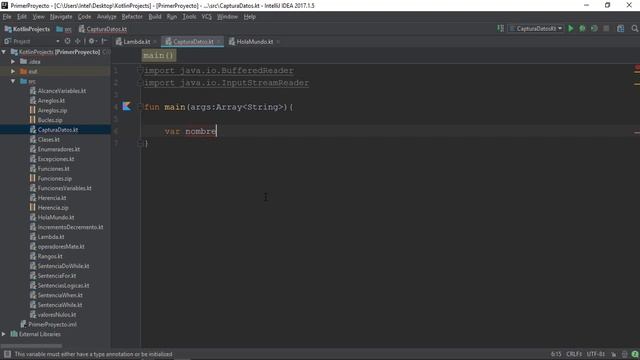Select PrimerProyecto.iml in project tree
The width and height of the screenshot is (640, 360).
tap(52, 324)
